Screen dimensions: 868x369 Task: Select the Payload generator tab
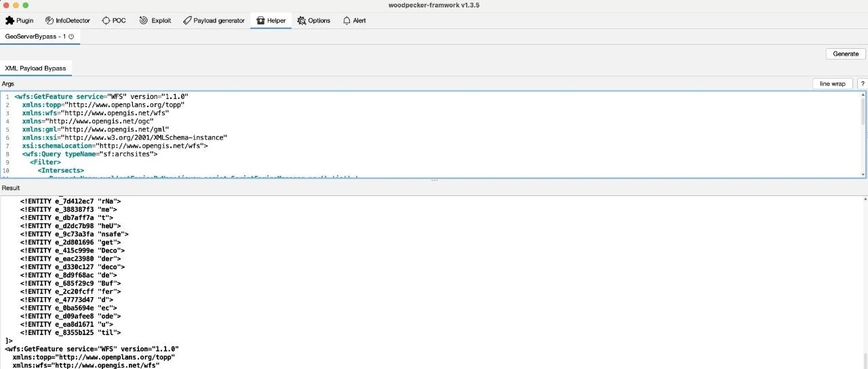[x=214, y=20]
